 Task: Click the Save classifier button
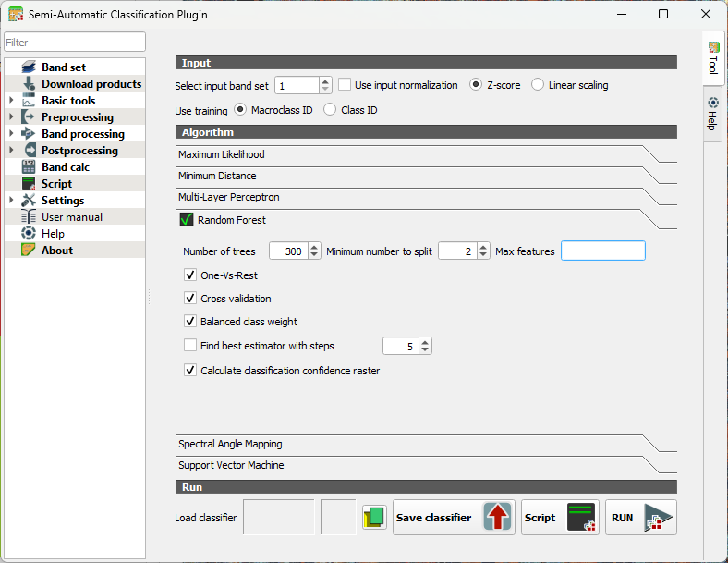pos(454,518)
